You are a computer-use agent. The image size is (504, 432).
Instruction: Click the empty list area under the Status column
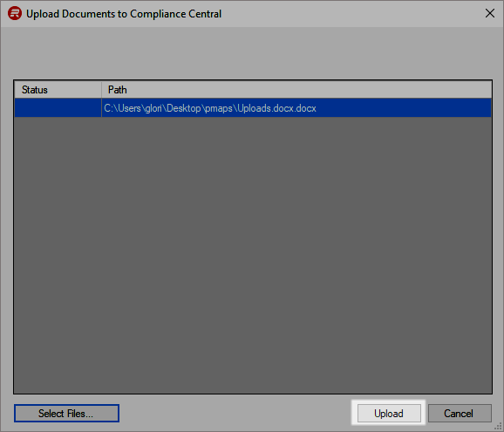pyautogui.click(x=58, y=254)
